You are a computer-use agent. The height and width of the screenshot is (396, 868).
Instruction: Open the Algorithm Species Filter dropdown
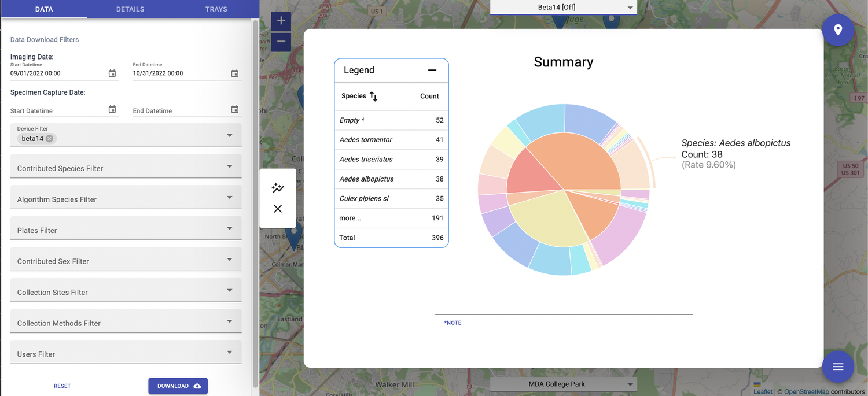[x=126, y=197]
